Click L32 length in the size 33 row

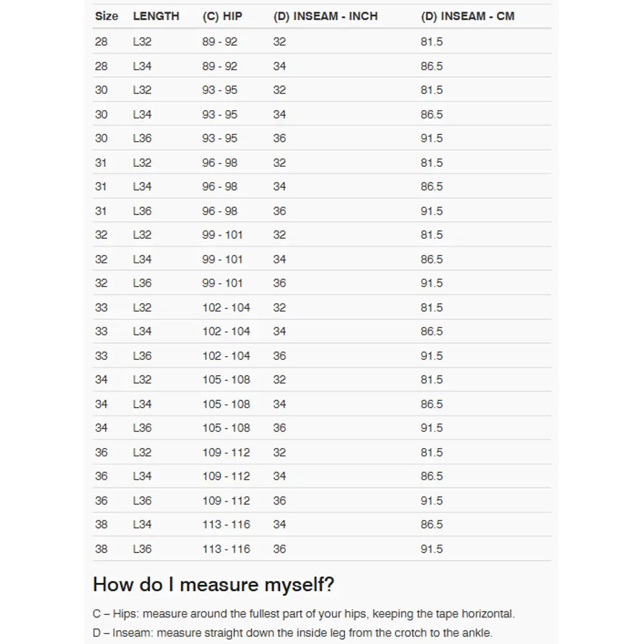[142, 308]
